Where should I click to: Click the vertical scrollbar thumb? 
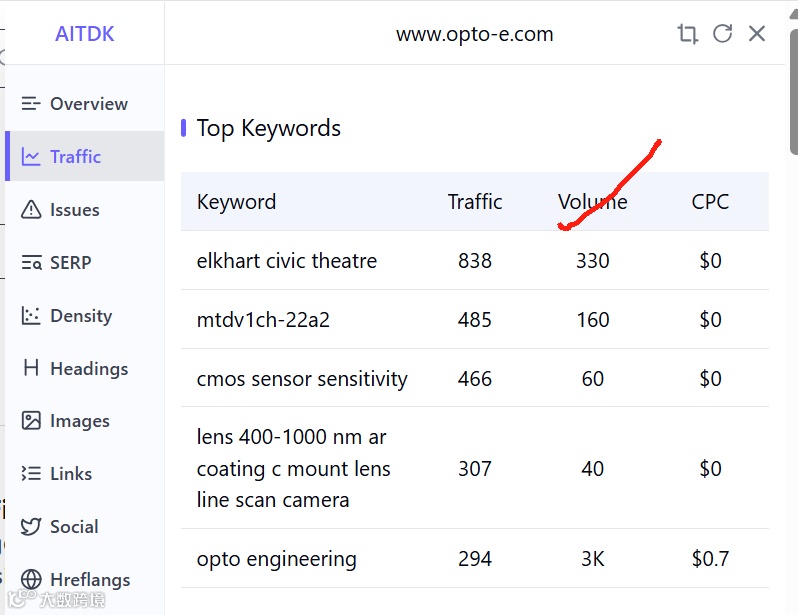click(x=793, y=92)
